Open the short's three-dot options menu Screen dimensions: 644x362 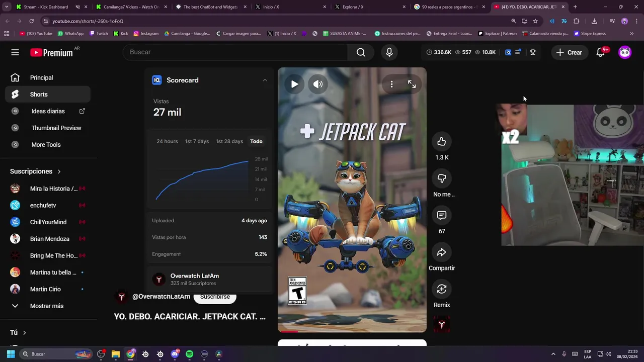coord(391,84)
